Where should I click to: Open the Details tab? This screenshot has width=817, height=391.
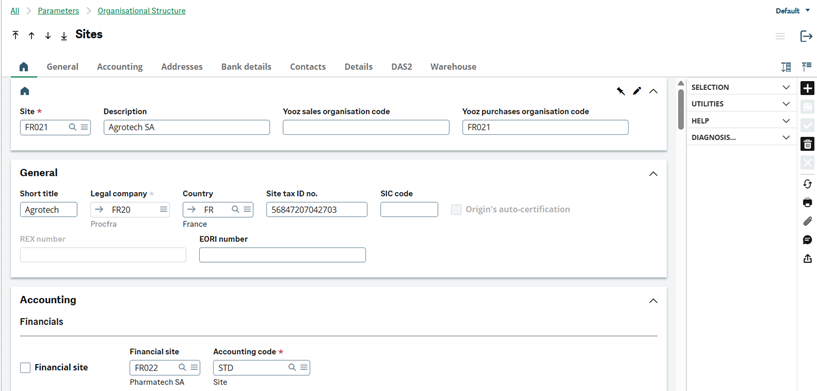[358, 67]
